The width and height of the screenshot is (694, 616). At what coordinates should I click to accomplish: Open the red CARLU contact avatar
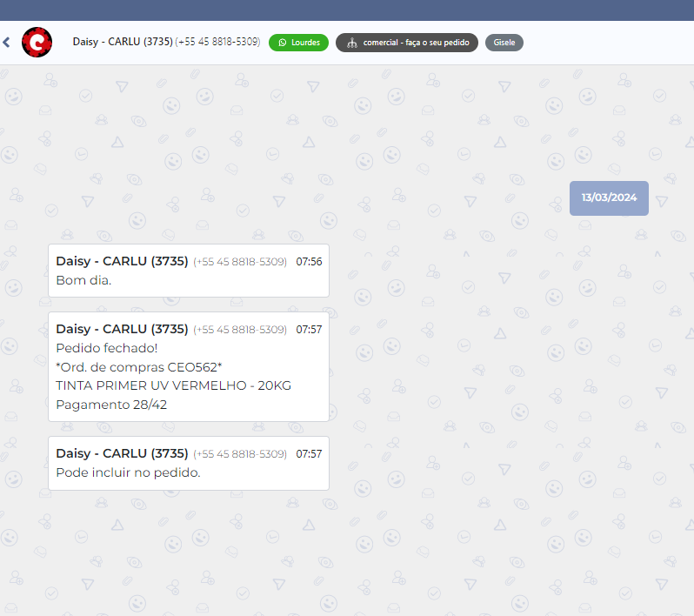[37, 42]
